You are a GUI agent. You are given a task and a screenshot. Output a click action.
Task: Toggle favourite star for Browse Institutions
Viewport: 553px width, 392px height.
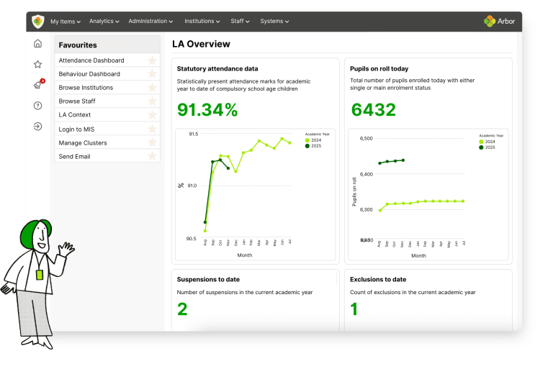(153, 88)
